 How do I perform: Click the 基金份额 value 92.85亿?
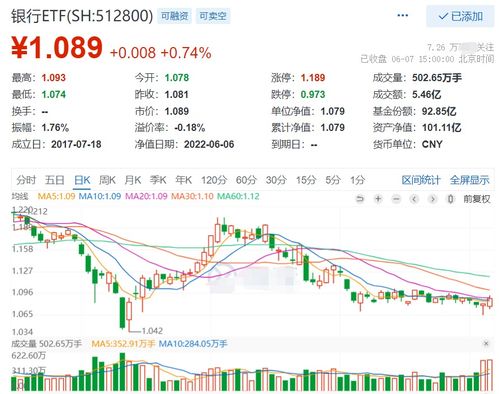click(439, 111)
